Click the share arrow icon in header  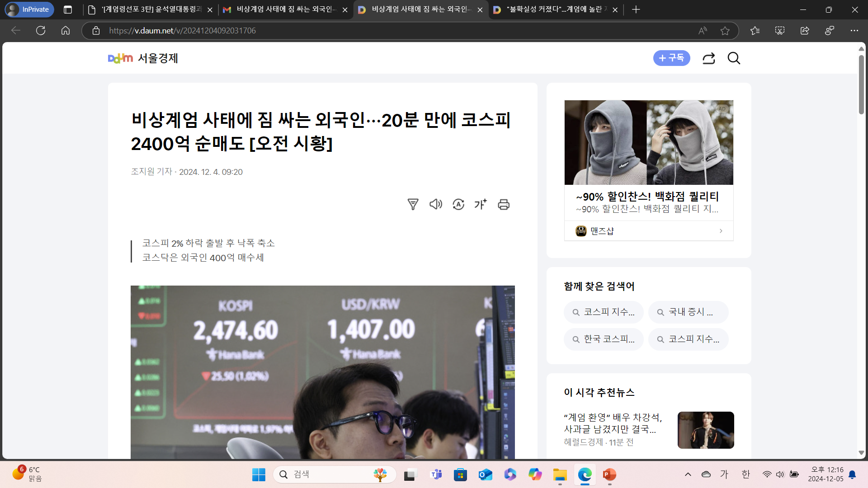click(708, 58)
